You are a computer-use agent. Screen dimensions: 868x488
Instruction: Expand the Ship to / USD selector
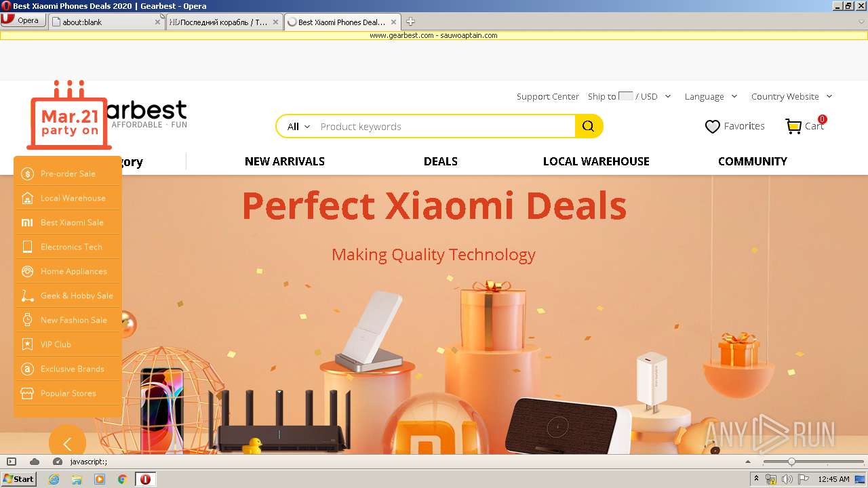pos(629,96)
